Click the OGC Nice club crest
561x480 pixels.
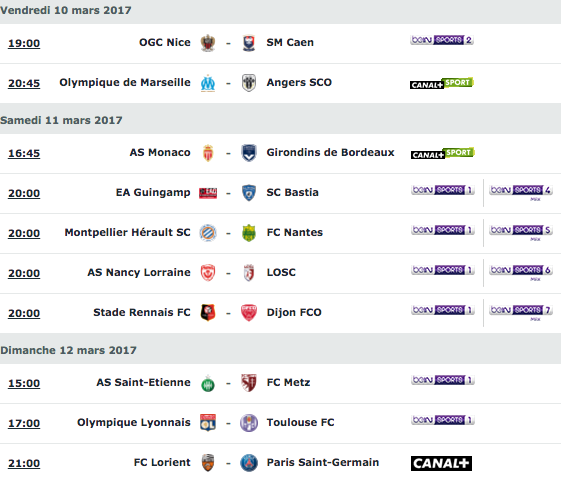[208, 43]
